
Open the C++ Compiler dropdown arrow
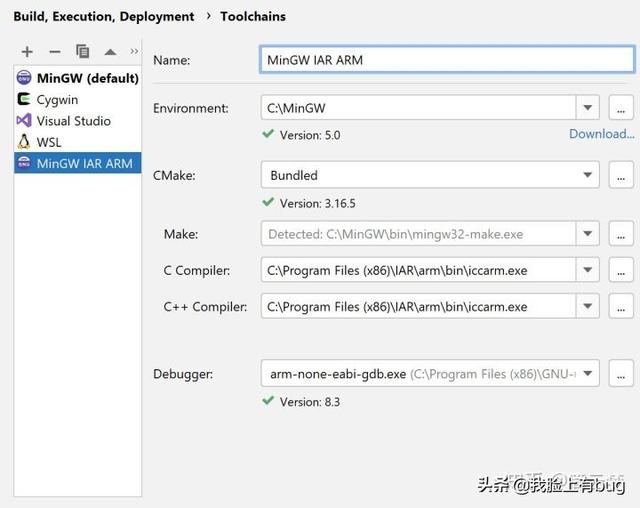[x=587, y=306]
